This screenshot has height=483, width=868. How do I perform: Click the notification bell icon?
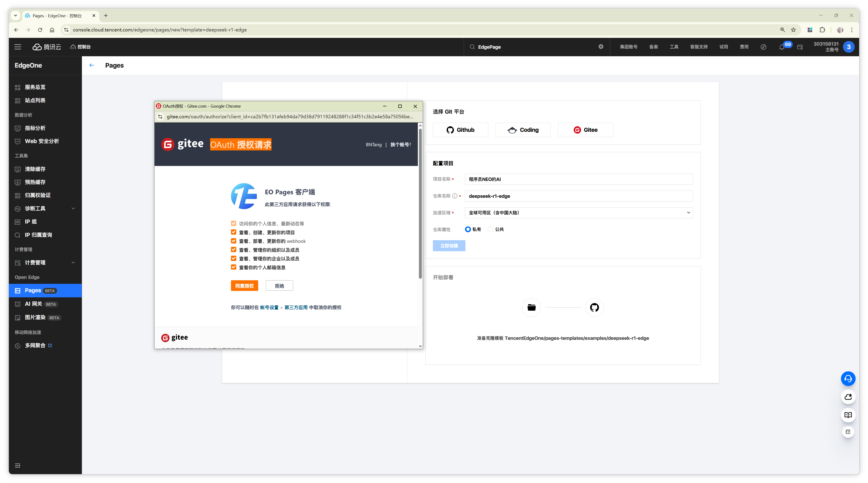pyautogui.click(x=781, y=47)
